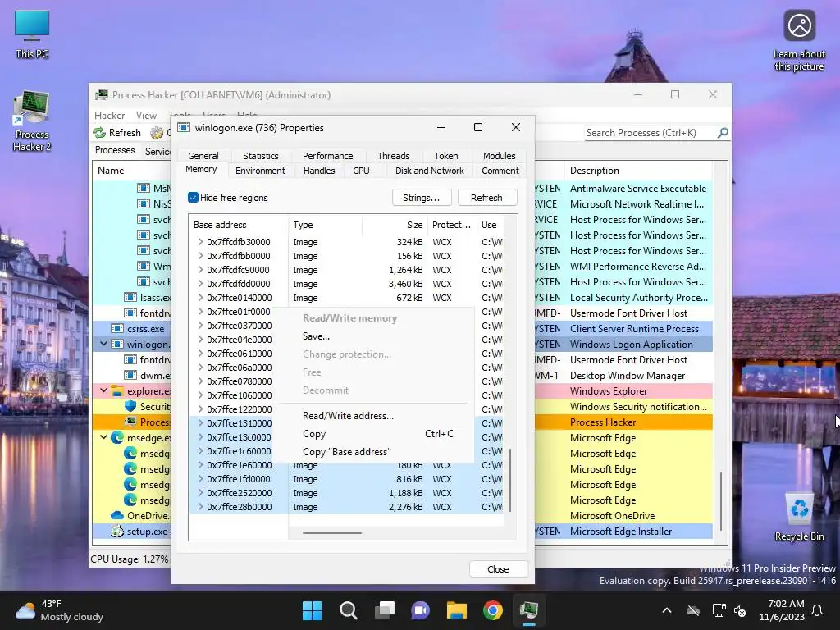Open the weather widget on the taskbar
The image size is (840, 630).
[59, 610]
